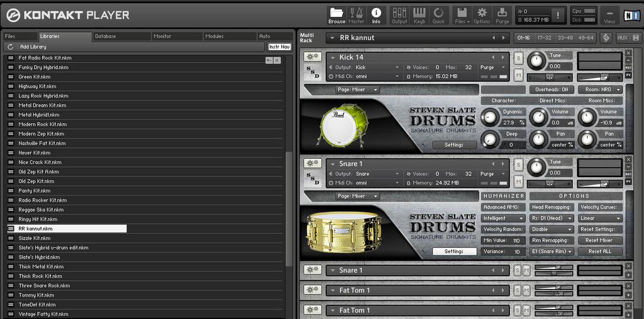The height and width of the screenshot is (319, 644).
Task: Click Green Kit.nkm file icon
Action: tap(11, 77)
